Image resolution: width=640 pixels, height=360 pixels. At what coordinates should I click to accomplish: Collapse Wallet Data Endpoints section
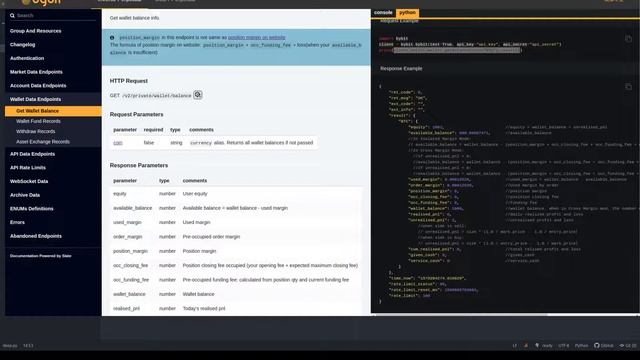tap(36, 99)
